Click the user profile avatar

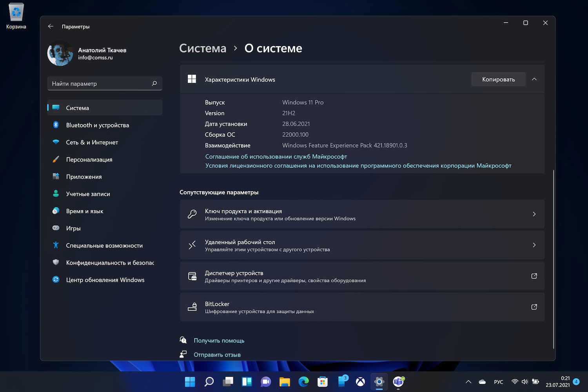point(60,53)
